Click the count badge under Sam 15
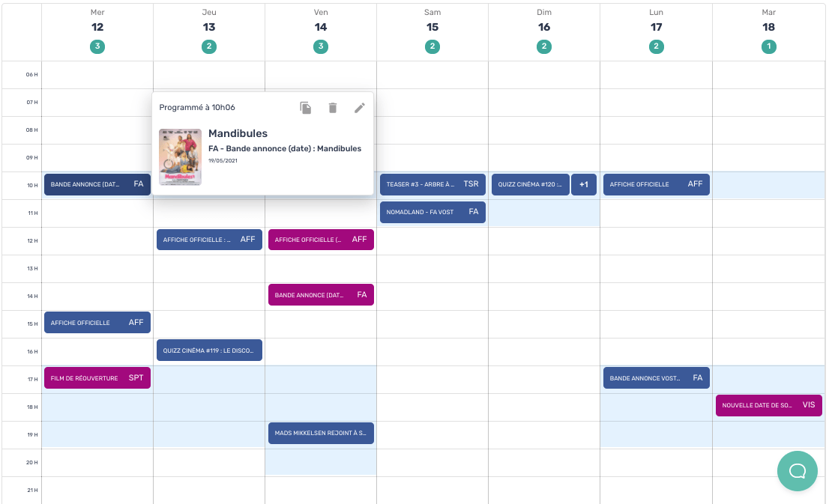This screenshot has height=504, width=829. (x=432, y=46)
